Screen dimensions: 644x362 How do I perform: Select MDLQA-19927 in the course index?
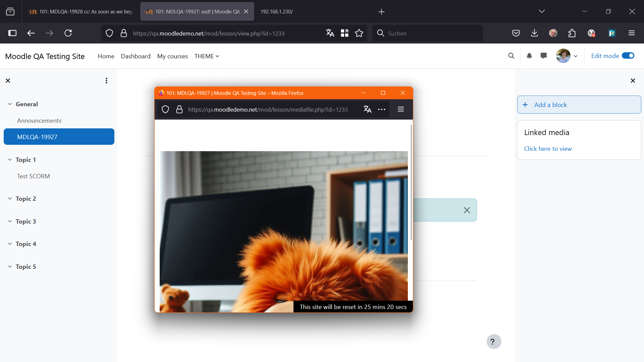point(59,137)
